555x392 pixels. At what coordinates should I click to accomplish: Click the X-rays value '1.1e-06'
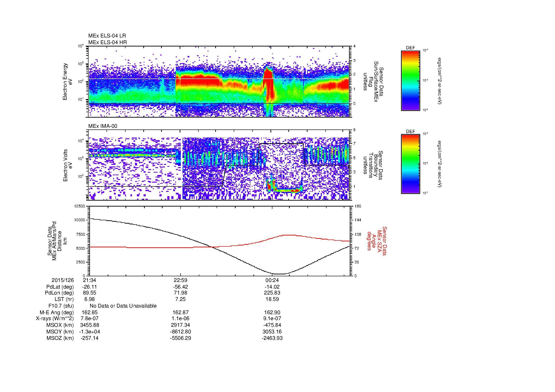click(181, 318)
